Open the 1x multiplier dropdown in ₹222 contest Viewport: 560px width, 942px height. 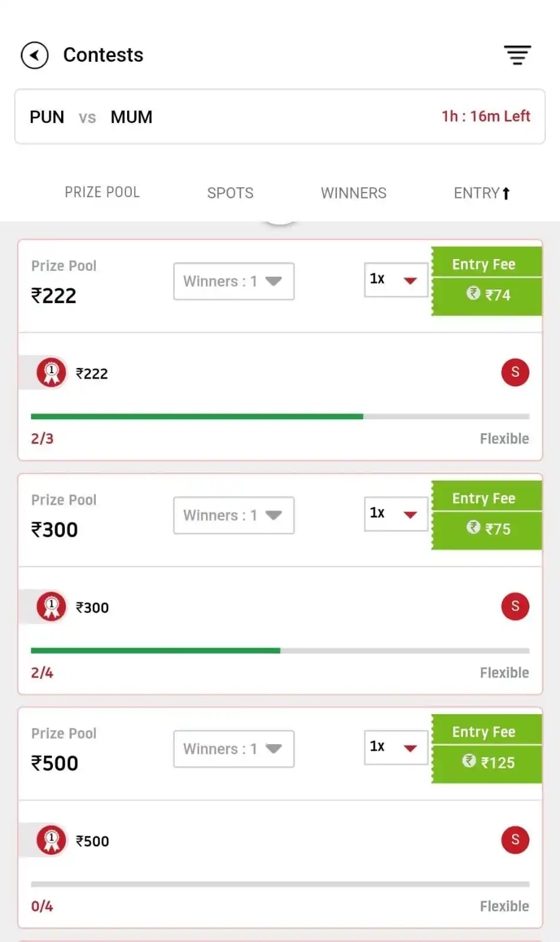coord(396,280)
